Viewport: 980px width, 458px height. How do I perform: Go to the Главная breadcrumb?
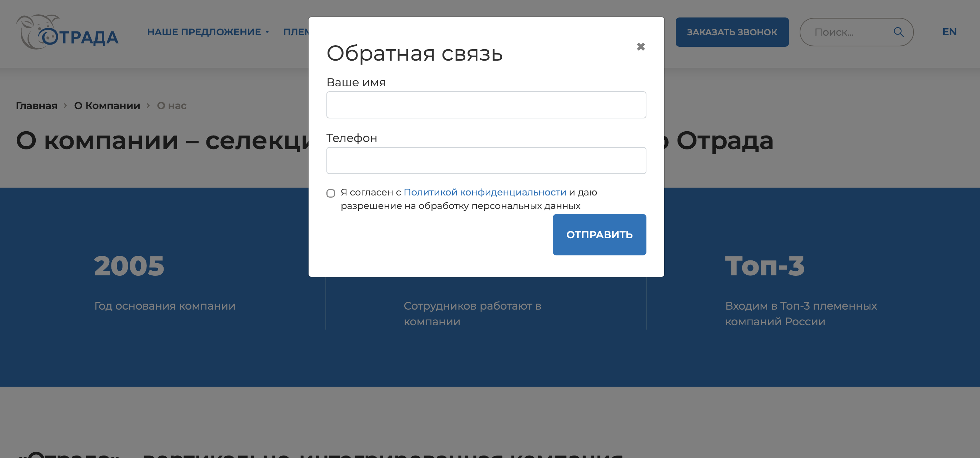coord(36,106)
